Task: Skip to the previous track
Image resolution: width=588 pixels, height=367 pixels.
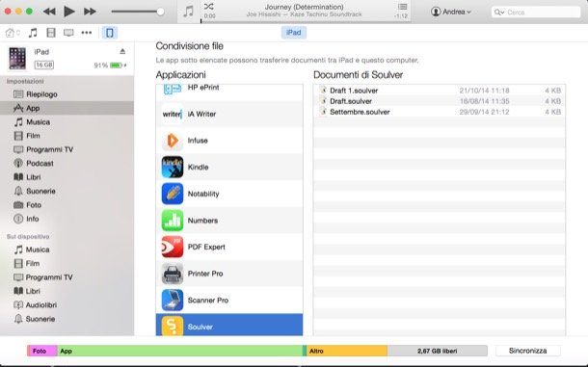Action: pos(49,12)
